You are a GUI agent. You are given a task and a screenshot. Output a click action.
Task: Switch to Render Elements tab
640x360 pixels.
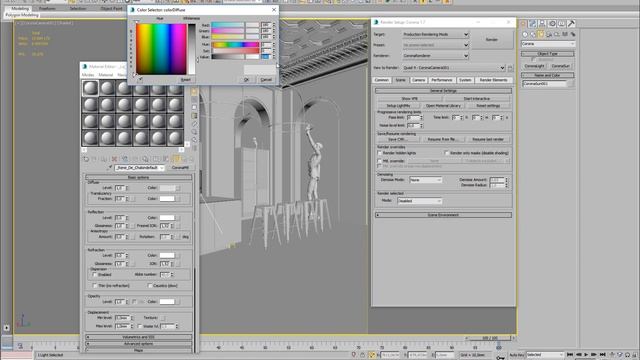(x=493, y=80)
